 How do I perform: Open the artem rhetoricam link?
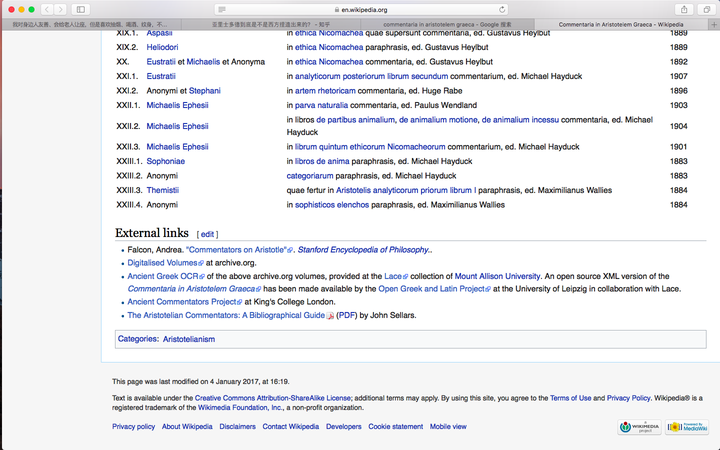click(x=325, y=91)
